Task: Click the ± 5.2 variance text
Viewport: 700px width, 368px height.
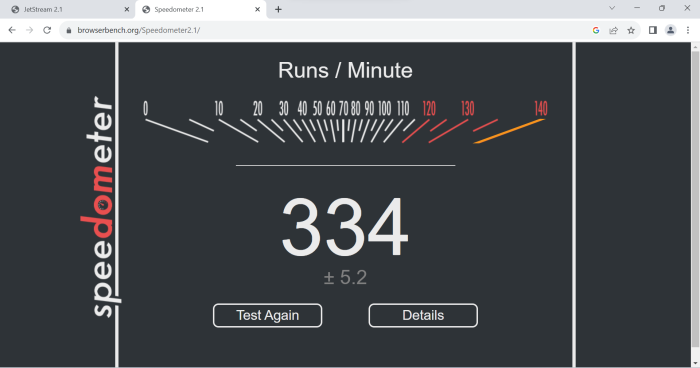Action: tap(345, 277)
